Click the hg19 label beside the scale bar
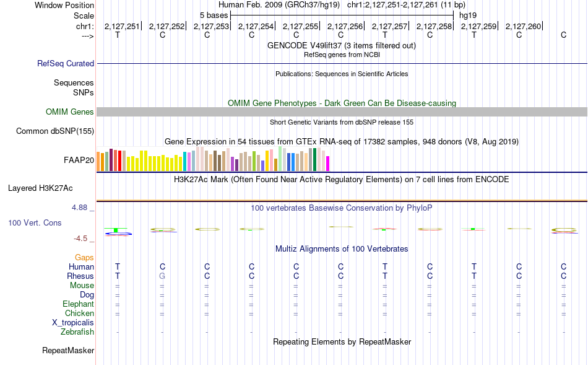 pyautogui.click(x=468, y=15)
